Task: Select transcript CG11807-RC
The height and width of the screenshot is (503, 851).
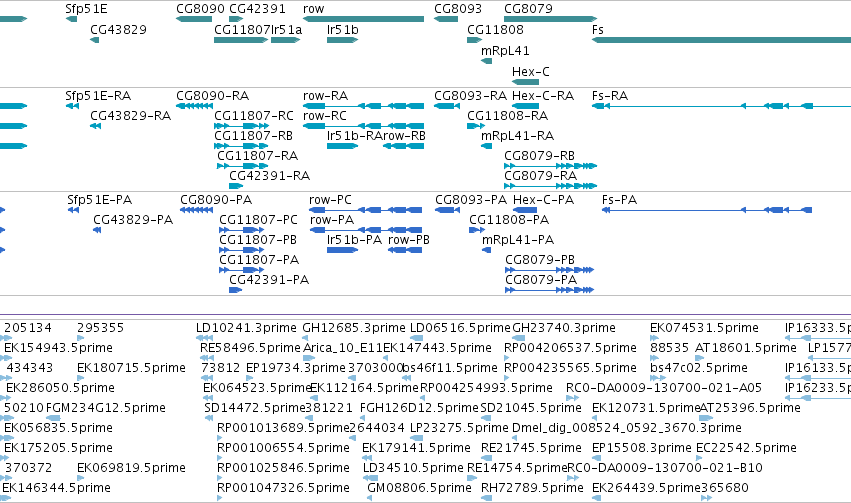Action: click(253, 116)
